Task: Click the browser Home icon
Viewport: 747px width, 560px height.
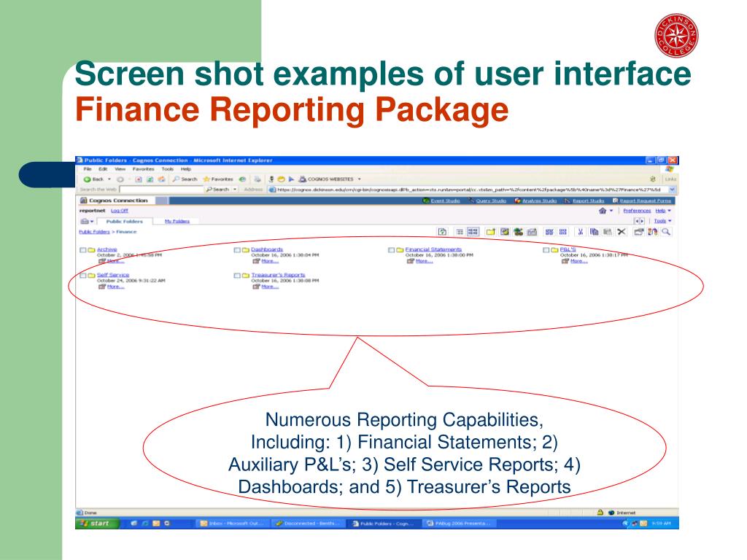Action: (x=161, y=179)
